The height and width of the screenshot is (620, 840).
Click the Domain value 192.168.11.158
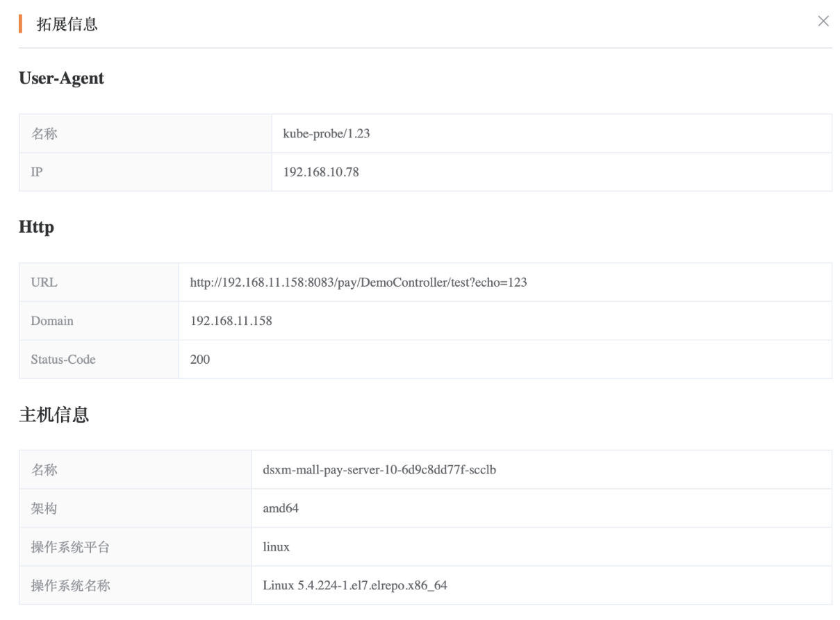(231, 321)
